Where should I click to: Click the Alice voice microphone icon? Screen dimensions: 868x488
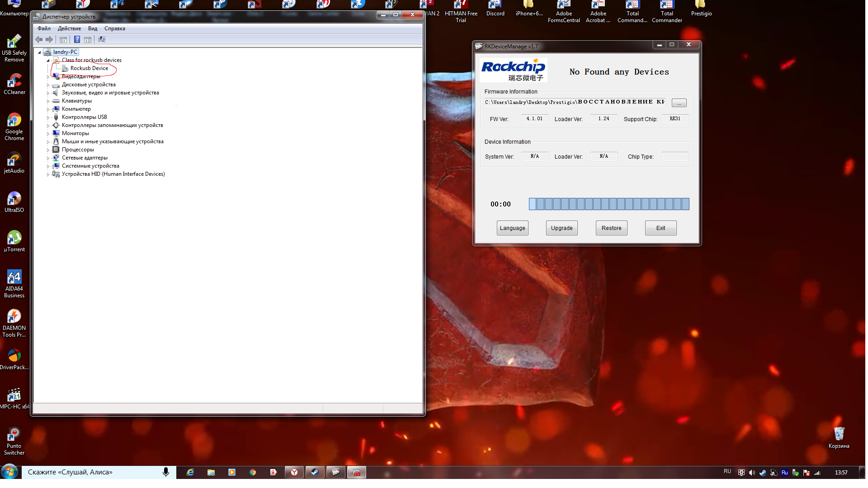pyautogui.click(x=166, y=472)
